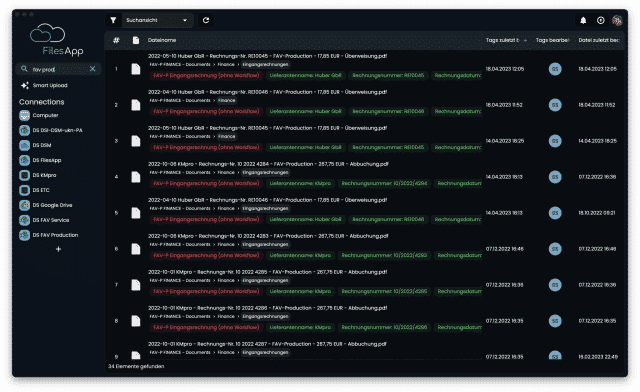Click the GS user avatar in row 7
The height and width of the screenshot is (392, 640).
555,285
